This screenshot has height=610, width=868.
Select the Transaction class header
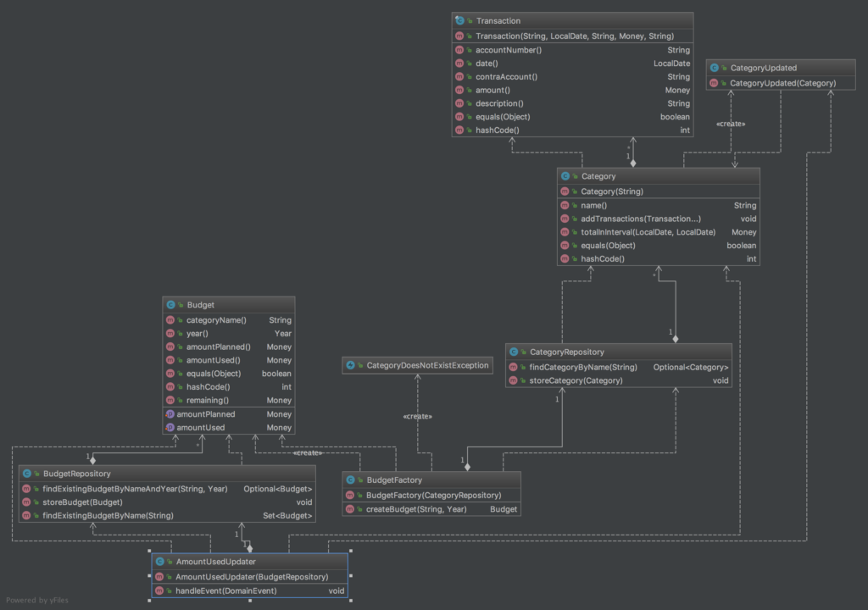(572, 20)
